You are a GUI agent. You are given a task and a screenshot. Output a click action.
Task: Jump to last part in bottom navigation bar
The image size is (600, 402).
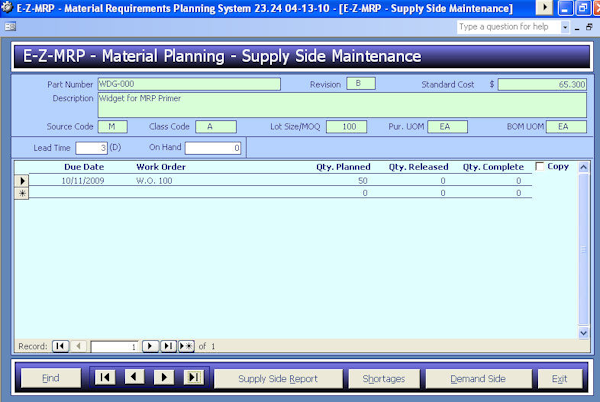click(194, 378)
